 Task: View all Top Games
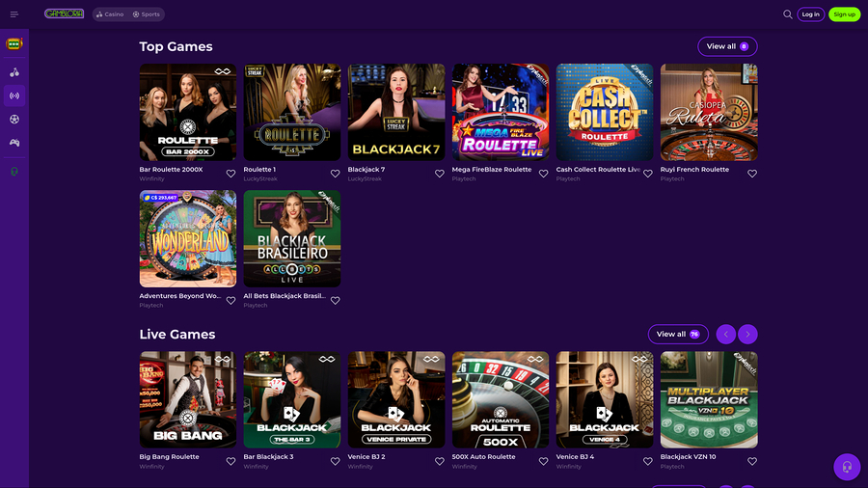pos(727,46)
